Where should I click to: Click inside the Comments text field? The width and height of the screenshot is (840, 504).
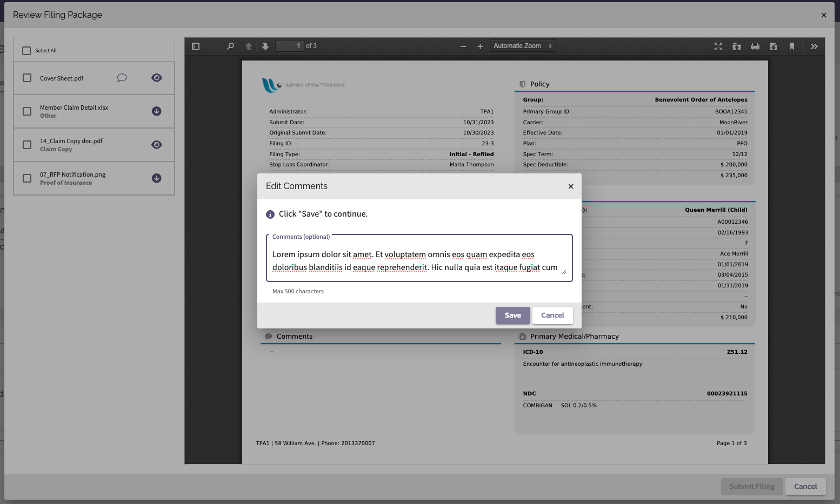419,260
